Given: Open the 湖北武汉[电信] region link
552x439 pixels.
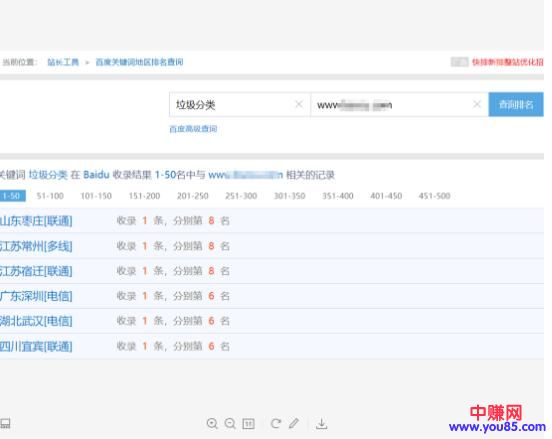Looking at the screenshot, I should point(36,321).
